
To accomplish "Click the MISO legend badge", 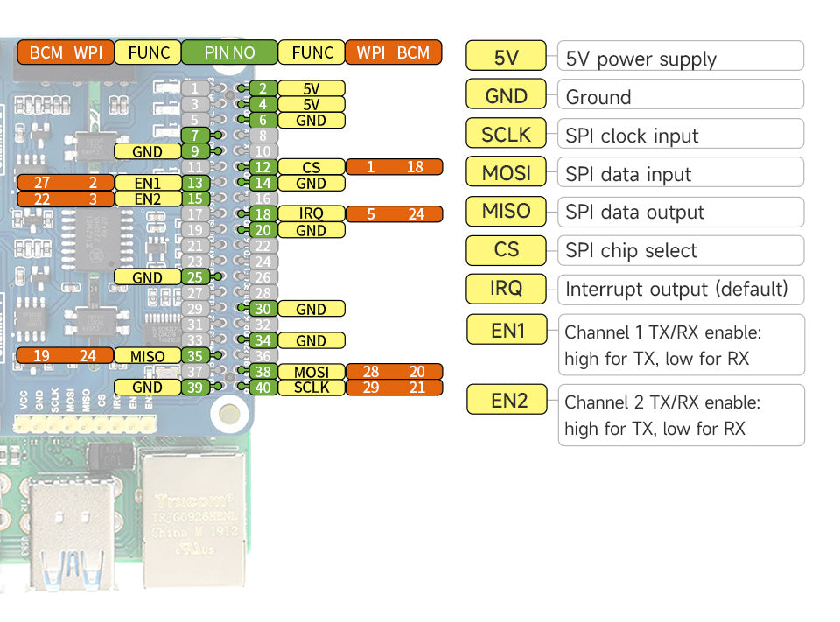I will pos(506,212).
